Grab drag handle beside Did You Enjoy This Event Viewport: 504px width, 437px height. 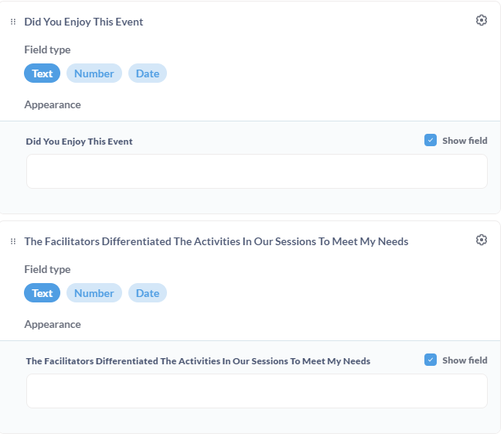[x=13, y=22]
